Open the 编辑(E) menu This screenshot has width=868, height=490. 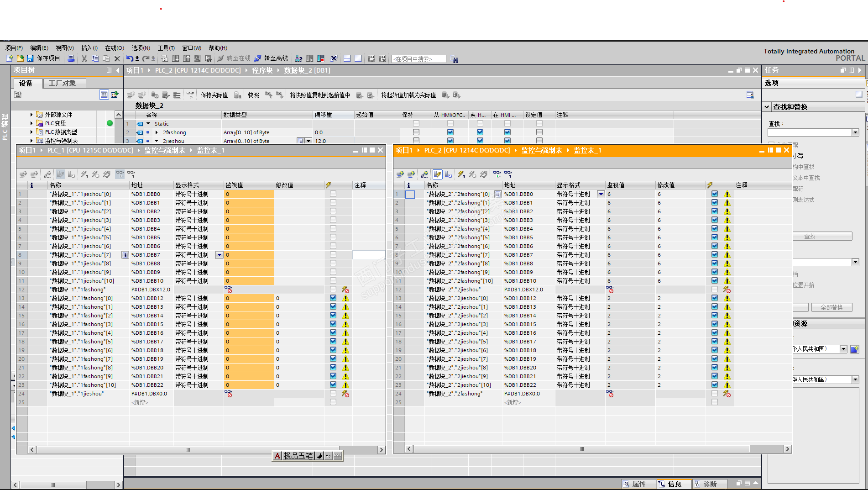click(x=39, y=48)
